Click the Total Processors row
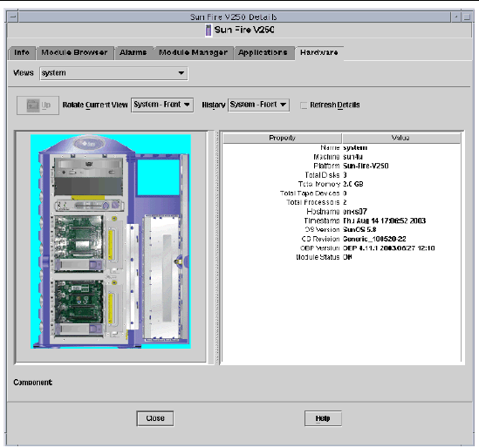The image size is (479, 448). pyautogui.click(x=341, y=202)
